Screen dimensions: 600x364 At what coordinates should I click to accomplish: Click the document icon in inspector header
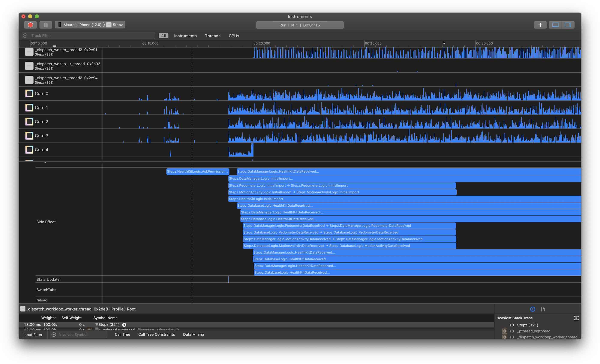pyautogui.click(x=543, y=309)
